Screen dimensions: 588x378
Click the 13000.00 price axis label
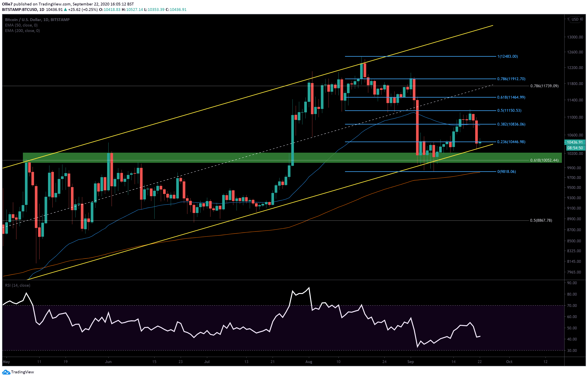point(575,37)
